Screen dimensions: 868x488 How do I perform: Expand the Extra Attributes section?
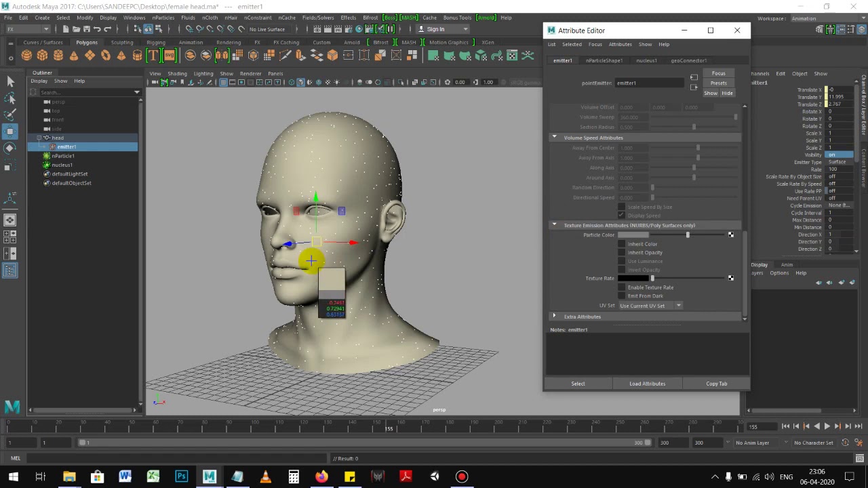(554, 317)
